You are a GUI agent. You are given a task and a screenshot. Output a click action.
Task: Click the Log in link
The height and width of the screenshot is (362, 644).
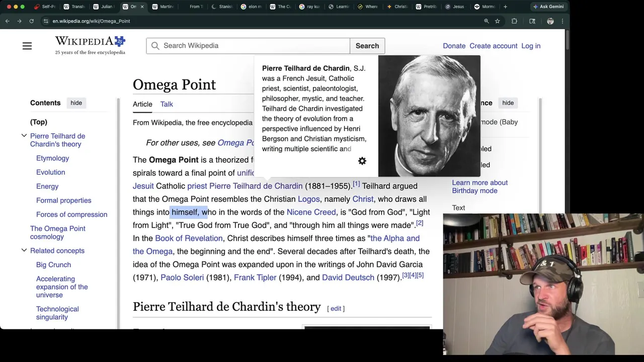click(531, 46)
